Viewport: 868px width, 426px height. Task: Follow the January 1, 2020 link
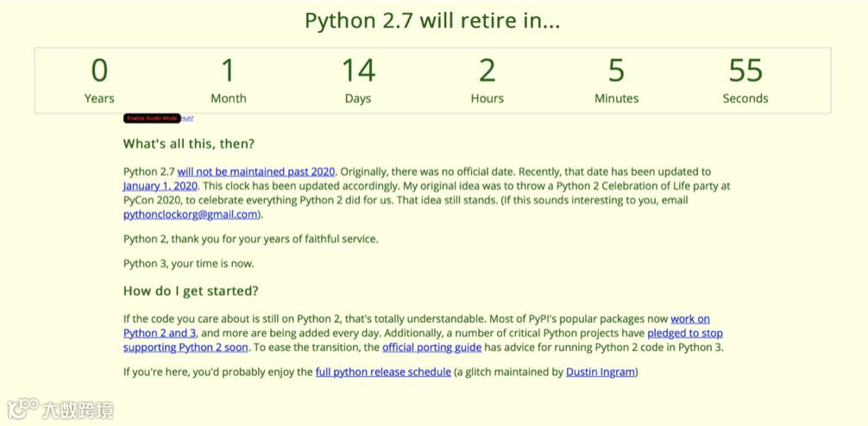click(x=160, y=185)
